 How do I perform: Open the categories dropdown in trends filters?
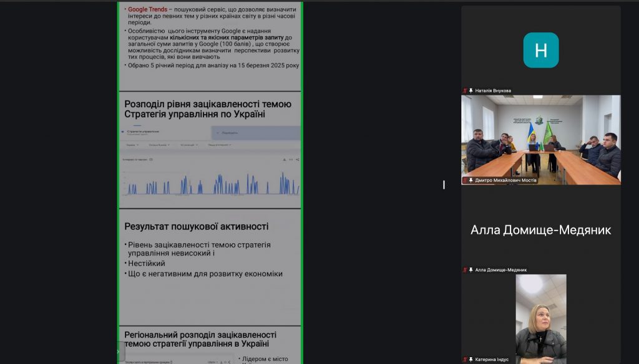189,145
